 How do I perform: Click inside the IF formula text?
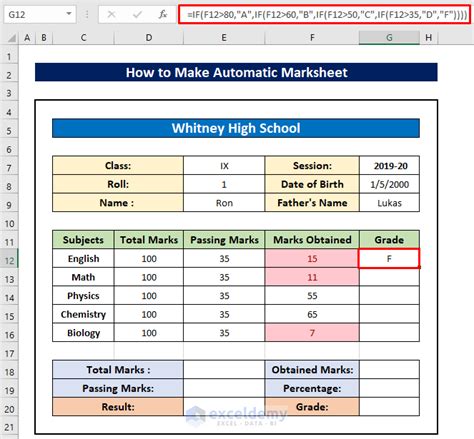coord(327,14)
